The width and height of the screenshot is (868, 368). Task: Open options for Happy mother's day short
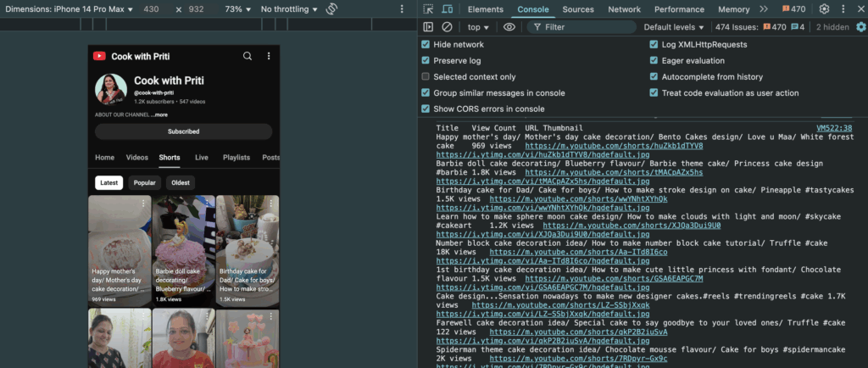click(143, 204)
